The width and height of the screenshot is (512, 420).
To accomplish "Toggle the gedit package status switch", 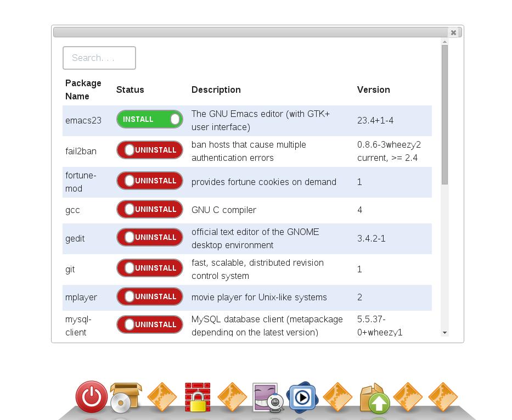I will [x=149, y=237].
